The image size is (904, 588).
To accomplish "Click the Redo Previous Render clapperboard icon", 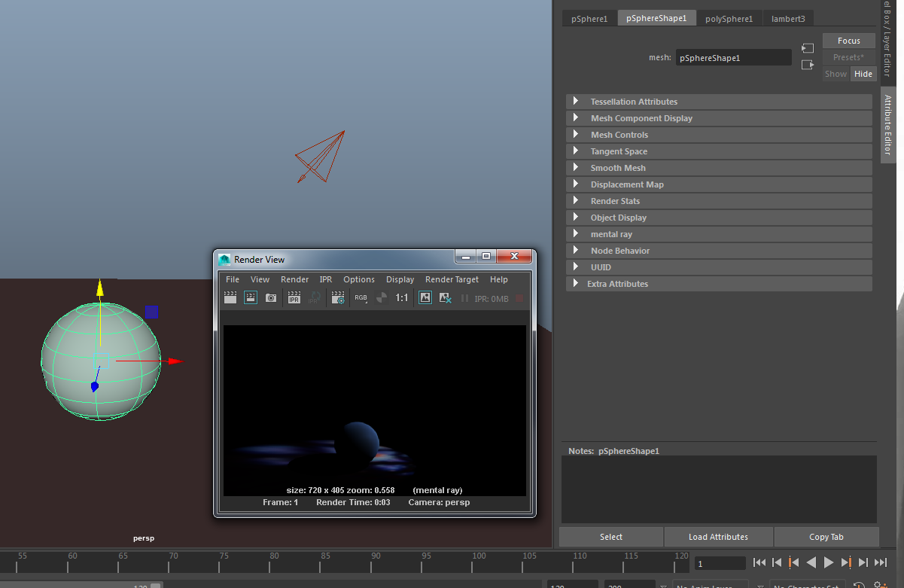I will click(230, 298).
